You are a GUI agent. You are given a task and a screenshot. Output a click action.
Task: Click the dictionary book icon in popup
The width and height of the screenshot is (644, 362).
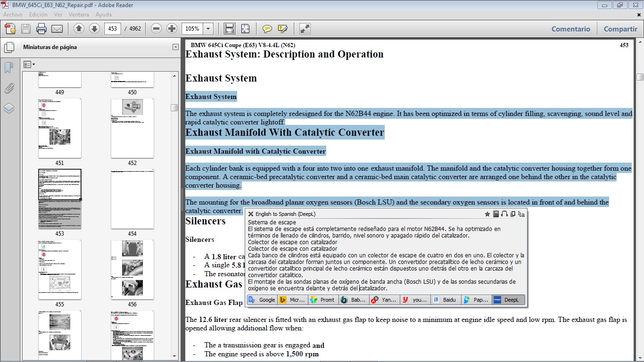coord(496,214)
